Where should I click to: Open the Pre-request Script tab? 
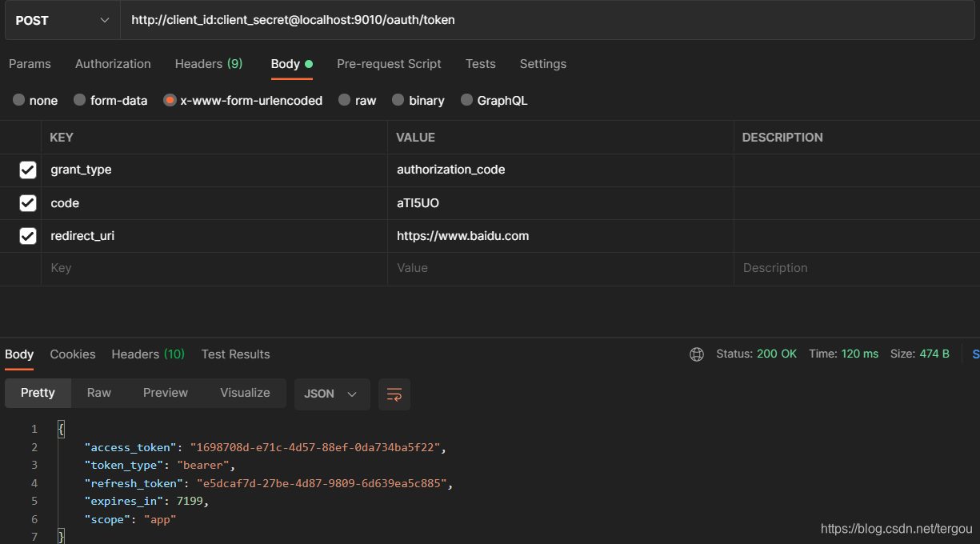(389, 64)
